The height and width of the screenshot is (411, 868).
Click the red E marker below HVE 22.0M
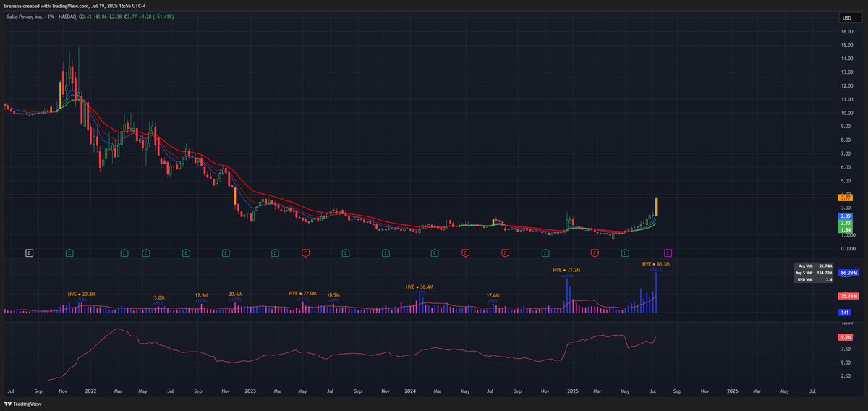coord(305,253)
